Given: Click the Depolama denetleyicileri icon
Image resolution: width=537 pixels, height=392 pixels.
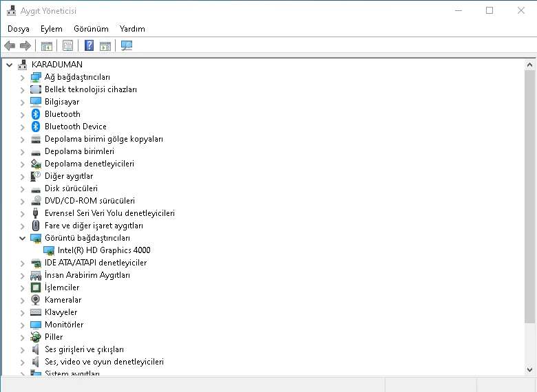Looking at the screenshot, I should [x=36, y=164].
